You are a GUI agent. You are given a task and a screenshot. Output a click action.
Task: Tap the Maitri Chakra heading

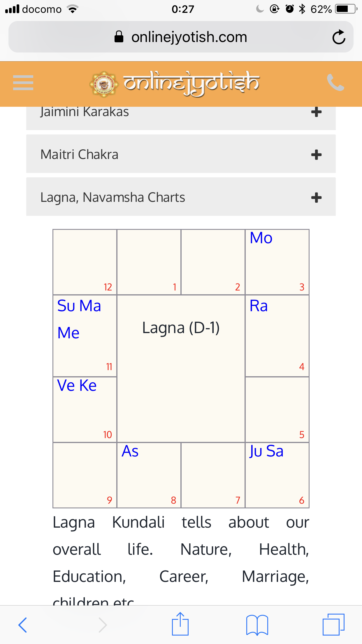tap(79, 154)
